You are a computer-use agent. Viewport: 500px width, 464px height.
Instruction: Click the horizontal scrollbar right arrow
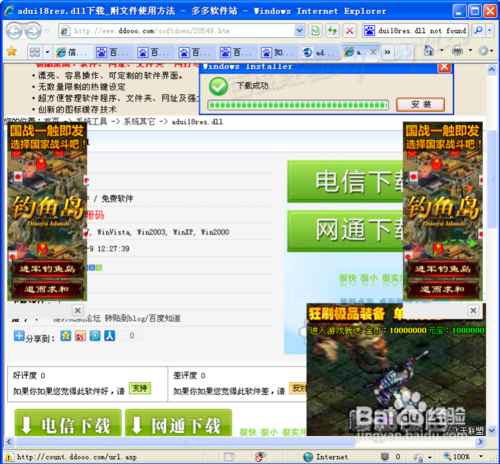480,442
